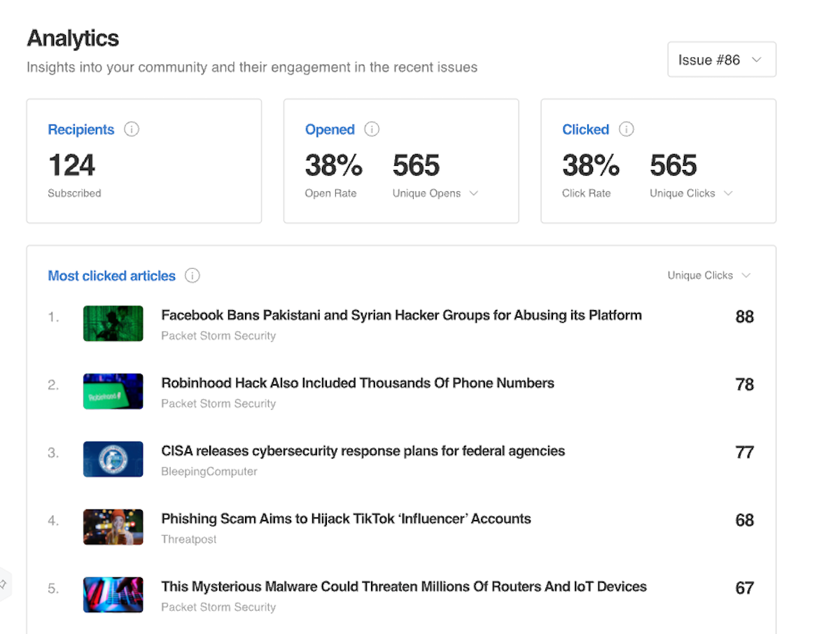The width and height of the screenshot is (840, 634).
Task: Open the Issue #86 selector
Action: [x=721, y=59]
